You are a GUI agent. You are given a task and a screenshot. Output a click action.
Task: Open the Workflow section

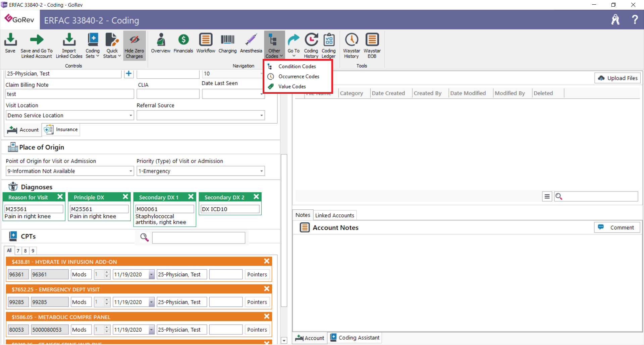206,43
